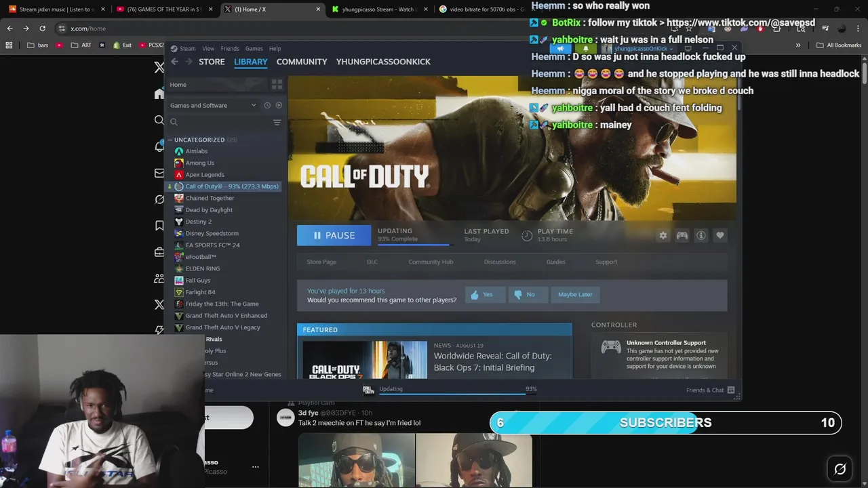The height and width of the screenshot is (488, 868).
Task: Open Call of Duty settings gear icon
Action: (x=663, y=235)
